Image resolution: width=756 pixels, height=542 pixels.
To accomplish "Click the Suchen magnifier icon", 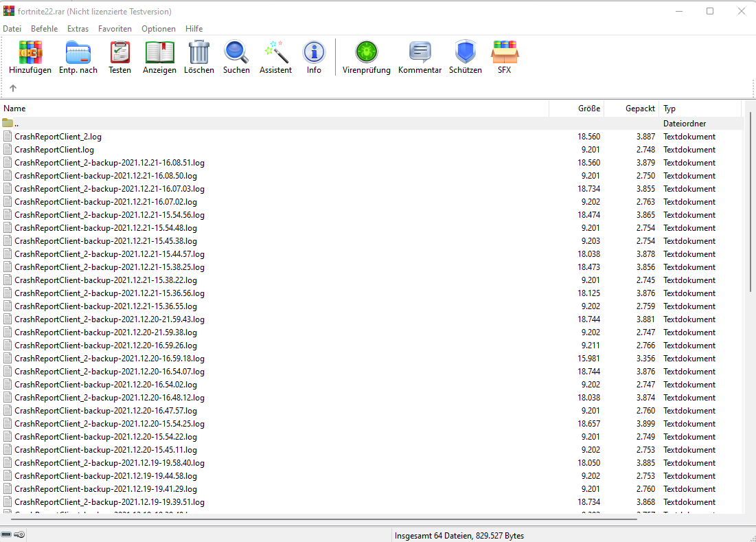I will [236, 52].
